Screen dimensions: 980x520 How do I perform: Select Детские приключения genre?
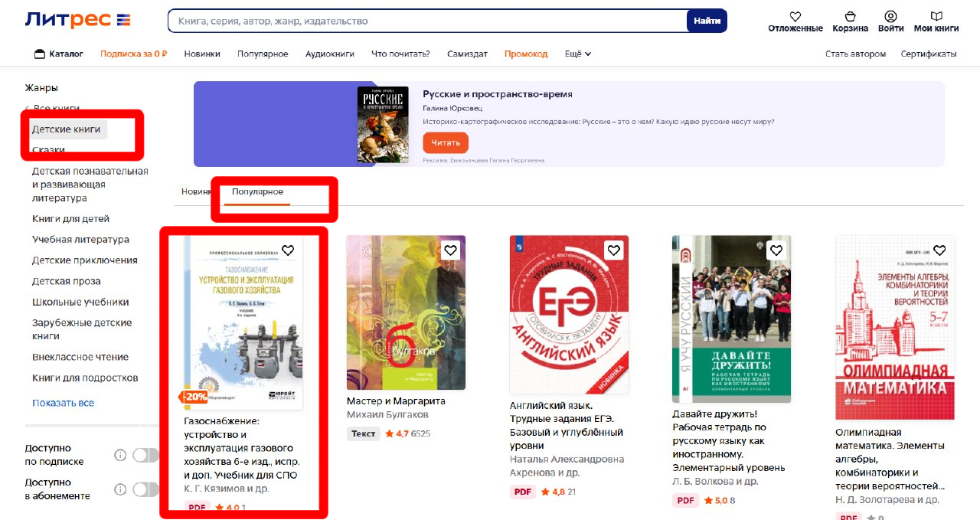(x=85, y=260)
